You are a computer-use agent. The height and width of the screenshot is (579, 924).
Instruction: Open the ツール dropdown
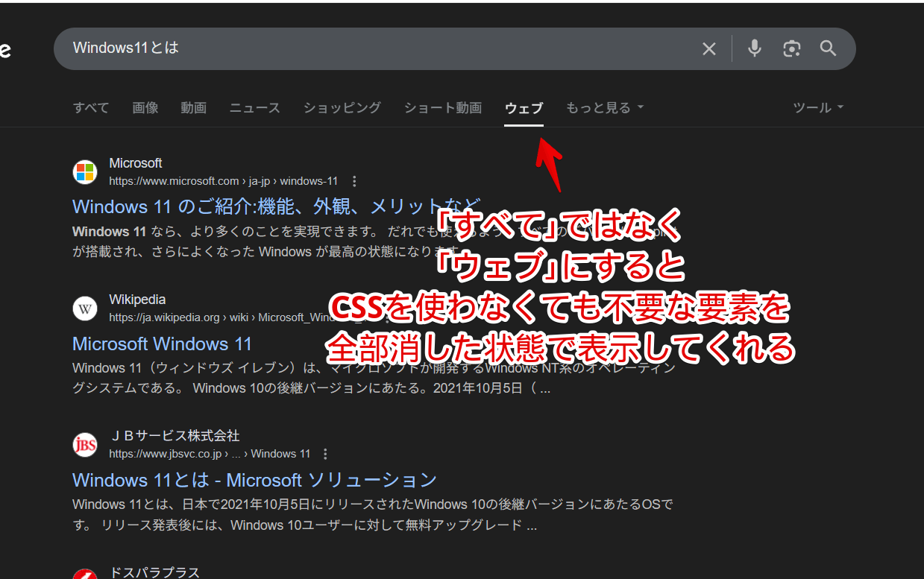point(818,107)
